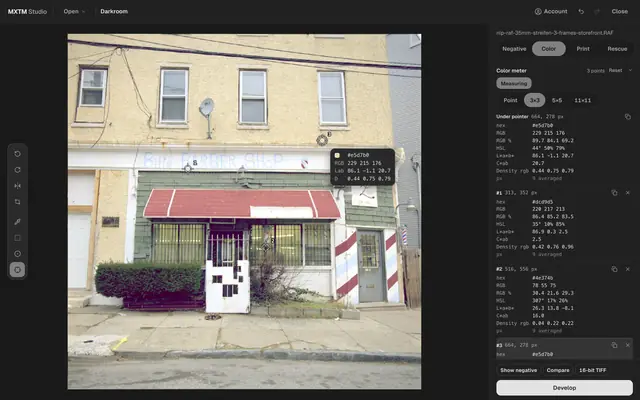Flip image horizontally in left toolbar
Image resolution: width=640 pixels, height=400 pixels.
[18, 186]
